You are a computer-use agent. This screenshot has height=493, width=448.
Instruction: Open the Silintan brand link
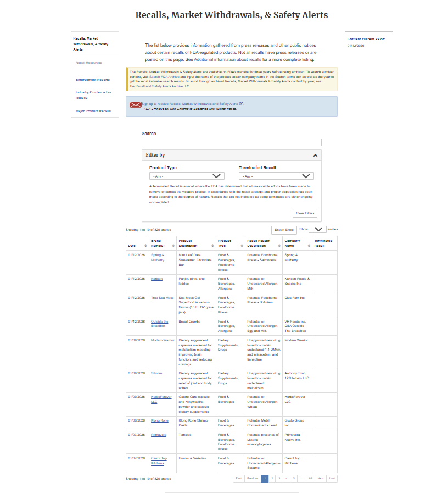click(156, 373)
